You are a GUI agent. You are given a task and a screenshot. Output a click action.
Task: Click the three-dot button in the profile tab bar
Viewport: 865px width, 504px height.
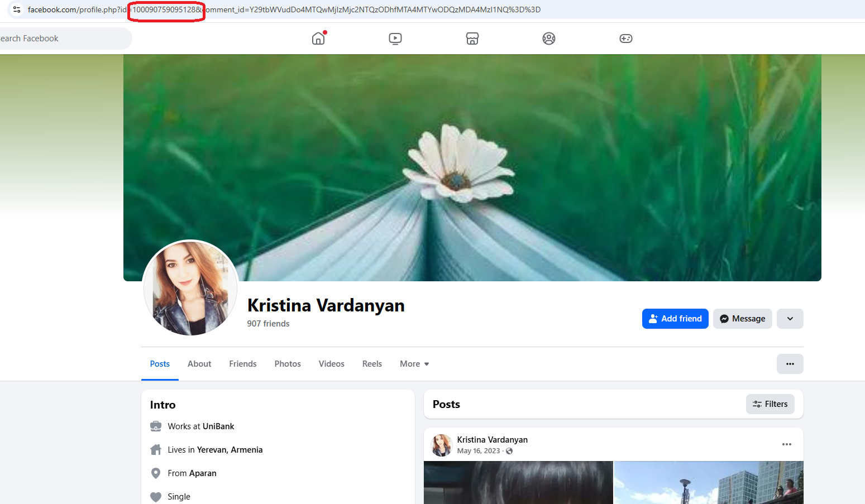pos(790,364)
